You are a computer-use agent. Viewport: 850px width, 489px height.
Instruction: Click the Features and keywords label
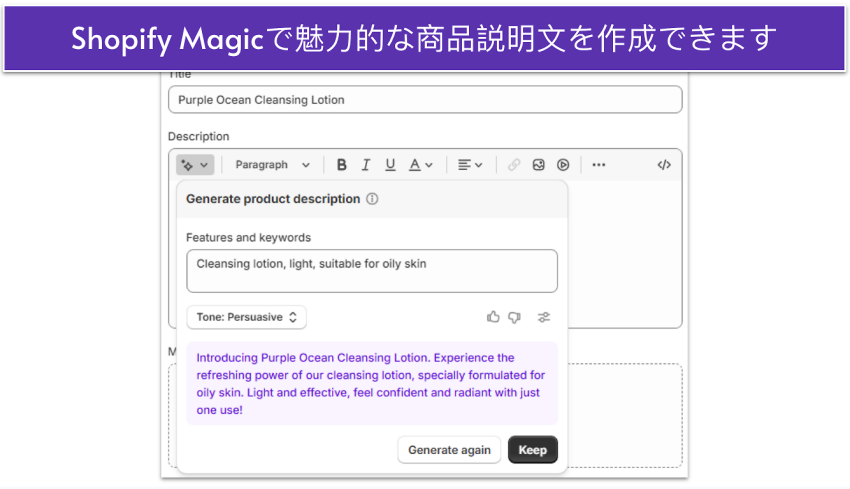248,237
